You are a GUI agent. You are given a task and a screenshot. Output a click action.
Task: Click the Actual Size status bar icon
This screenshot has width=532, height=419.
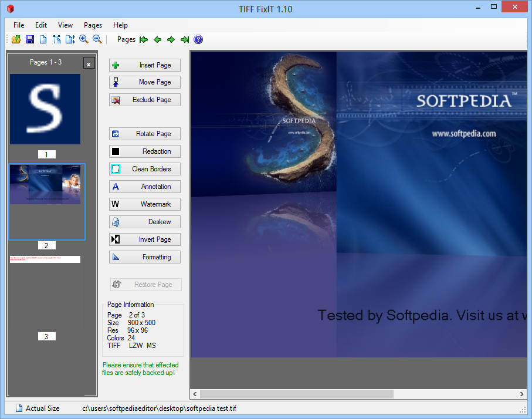pyautogui.click(x=19, y=408)
